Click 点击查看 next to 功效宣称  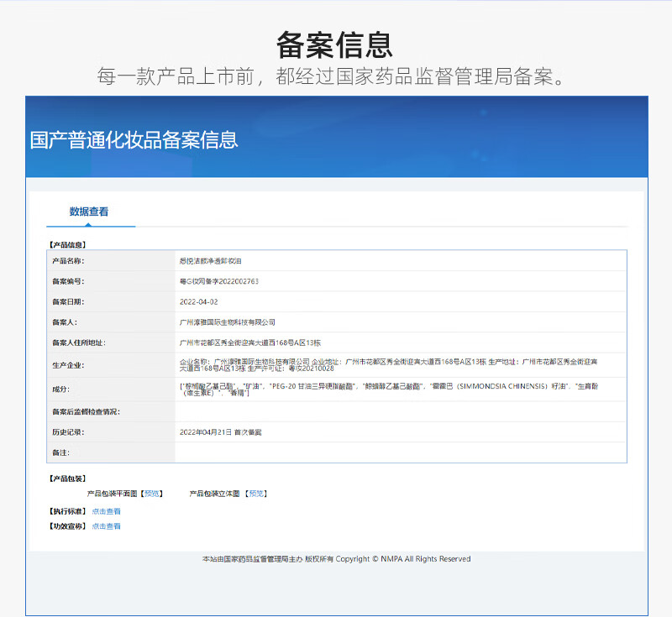tap(107, 526)
